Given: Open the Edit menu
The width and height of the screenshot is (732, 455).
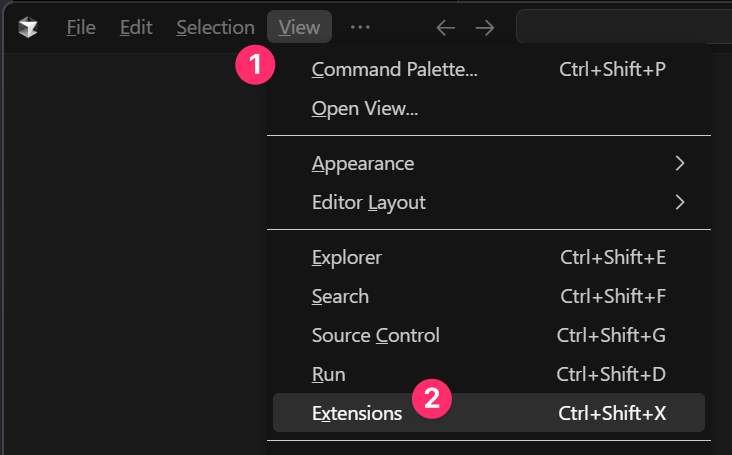Looking at the screenshot, I should tap(136, 27).
